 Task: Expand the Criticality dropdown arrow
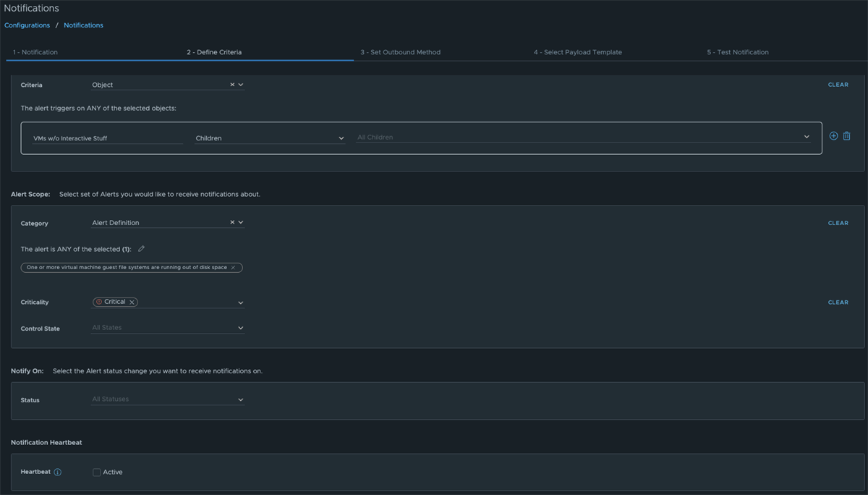coord(241,302)
